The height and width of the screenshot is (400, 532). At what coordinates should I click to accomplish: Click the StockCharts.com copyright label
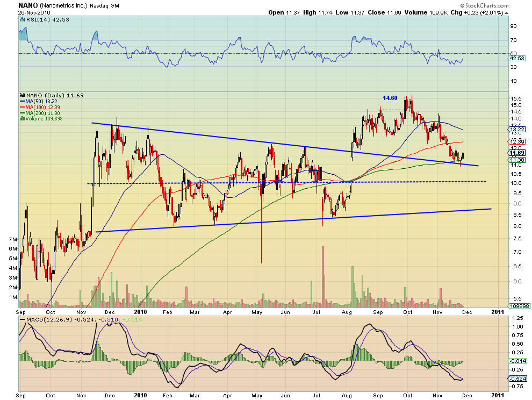485,5
